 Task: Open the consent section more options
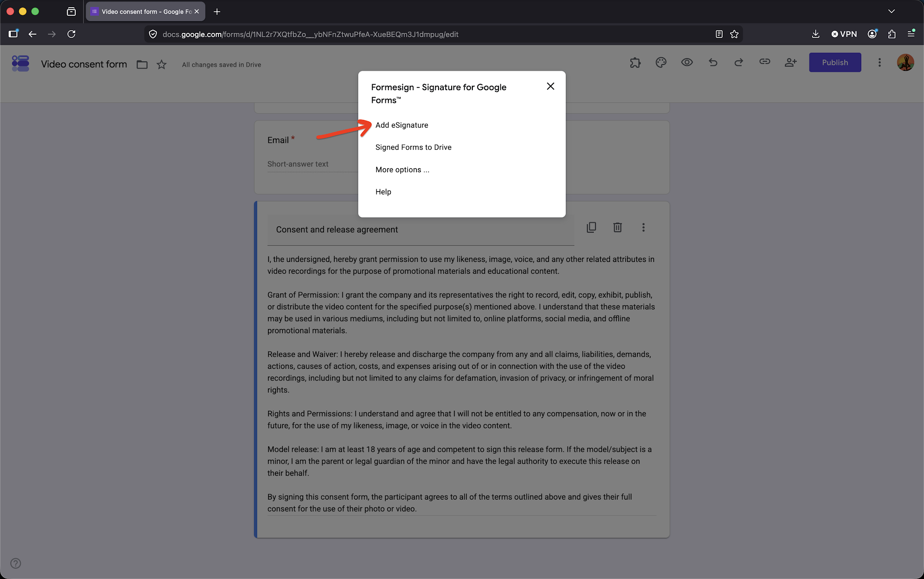(643, 227)
